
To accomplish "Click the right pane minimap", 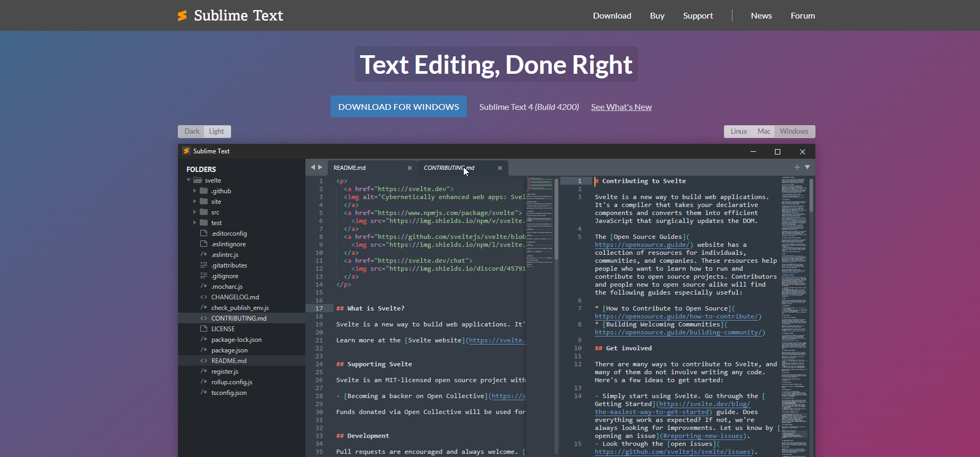I will [794, 316].
